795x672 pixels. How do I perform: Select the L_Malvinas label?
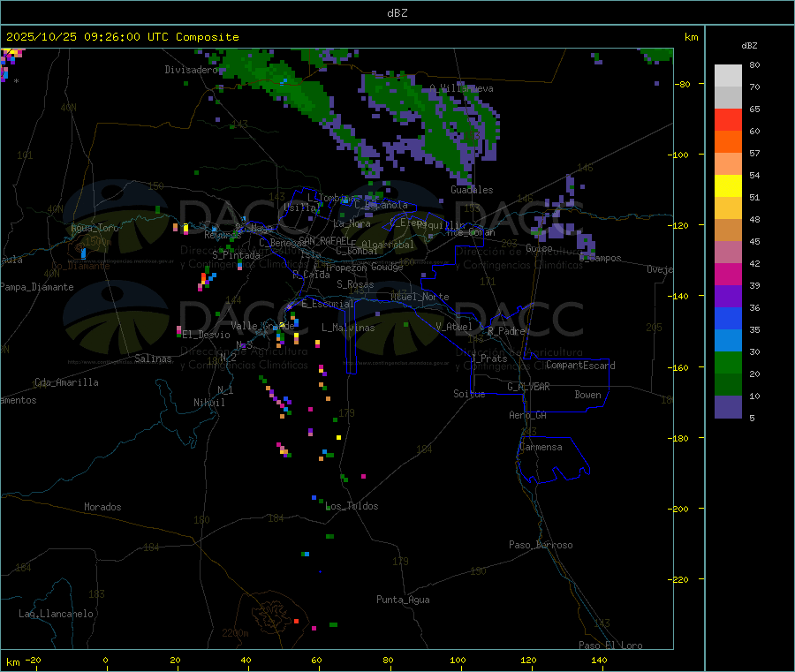[x=348, y=328]
